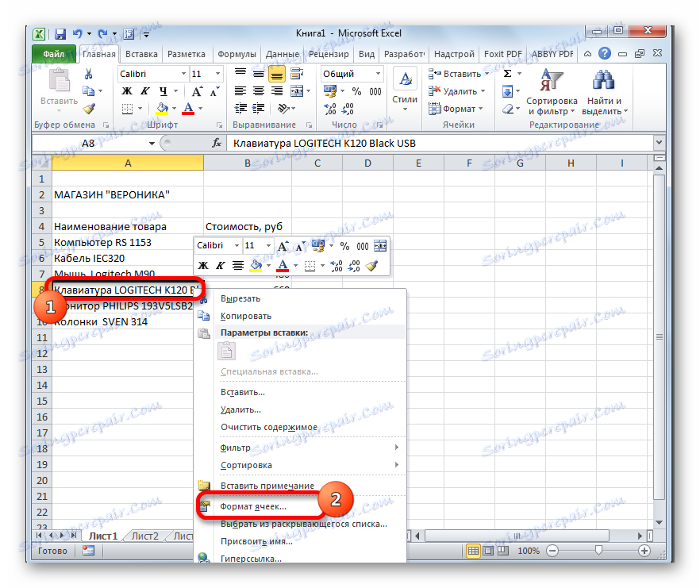Increase font size in ribbon
The width and height of the screenshot is (700, 588).
pos(197,91)
